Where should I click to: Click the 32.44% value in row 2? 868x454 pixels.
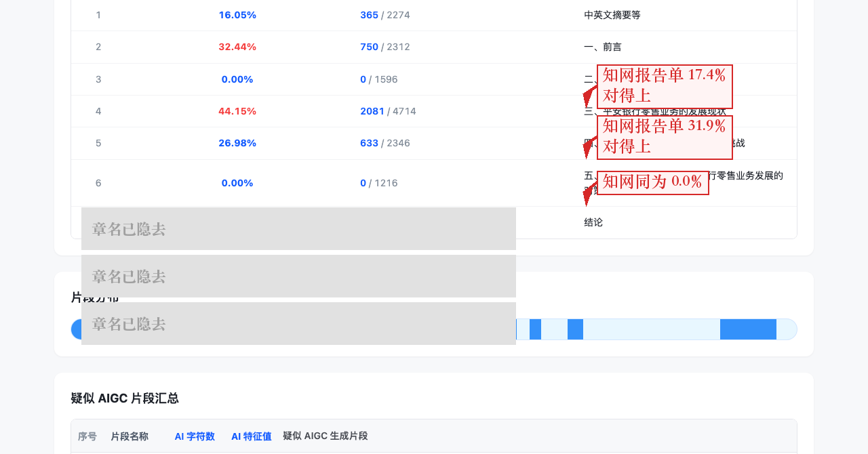[237, 47]
